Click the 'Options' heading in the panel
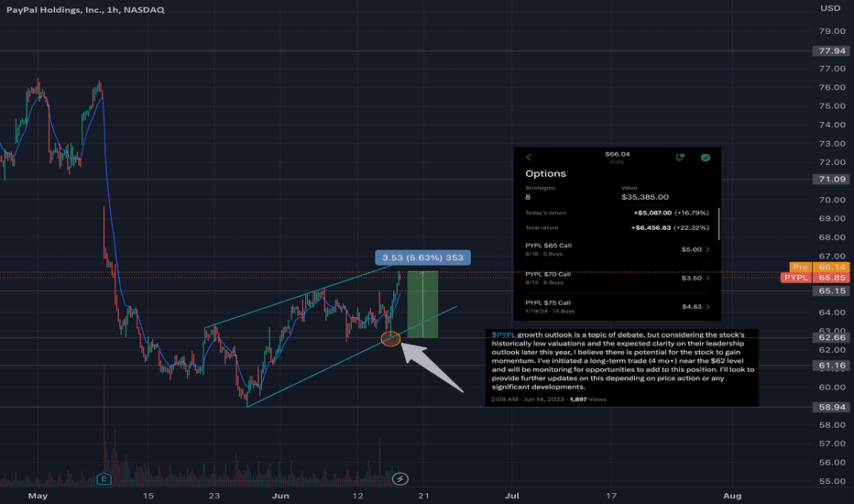 pyautogui.click(x=545, y=174)
